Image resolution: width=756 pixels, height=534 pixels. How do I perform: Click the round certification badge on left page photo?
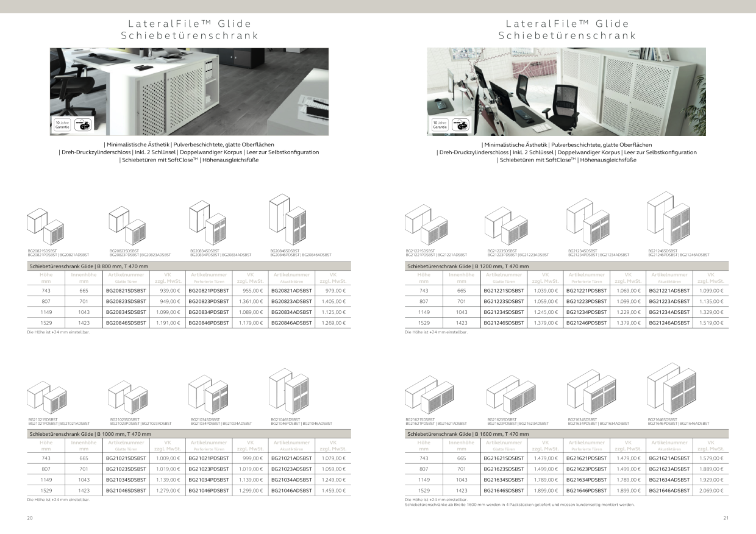pos(83,124)
